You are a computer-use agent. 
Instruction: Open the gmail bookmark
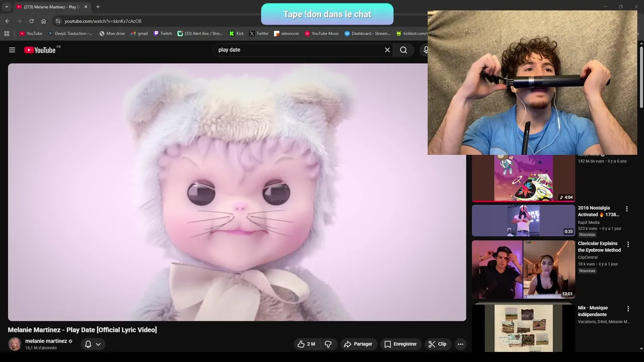[139, 34]
